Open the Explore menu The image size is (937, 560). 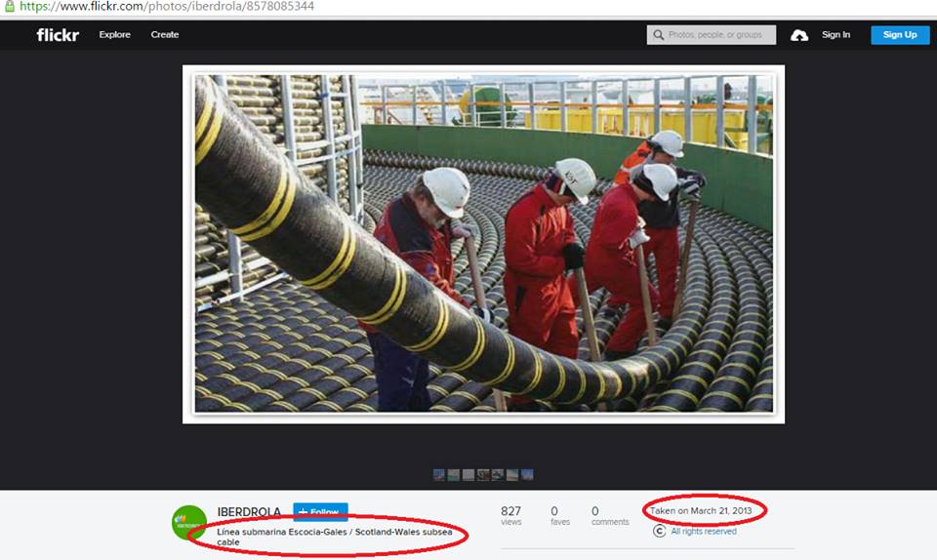pyautogui.click(x=114, y=35)
